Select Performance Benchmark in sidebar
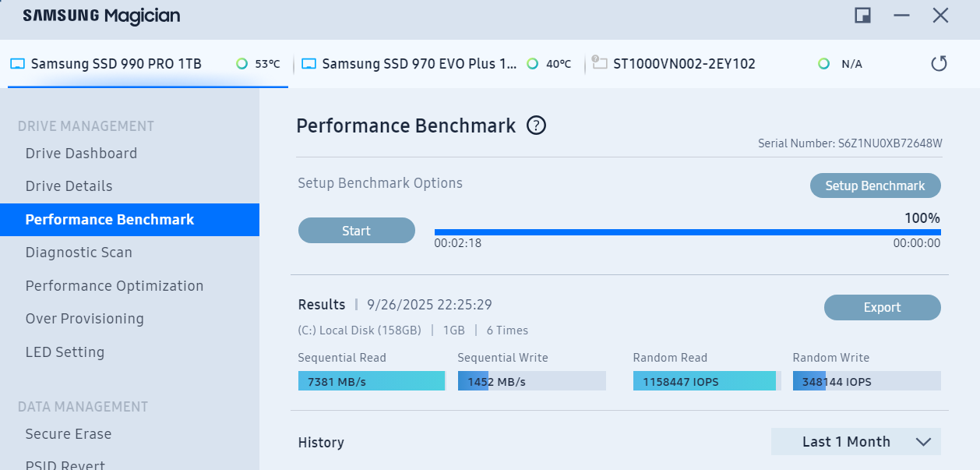This screenshot has height=470, width=980. 129,220
